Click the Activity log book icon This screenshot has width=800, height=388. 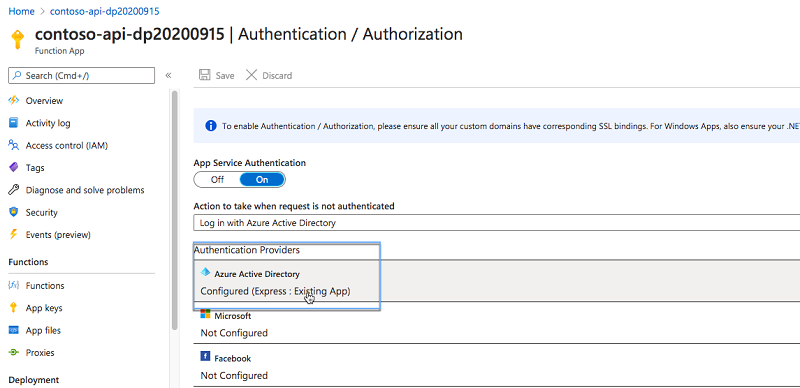click(x=13, y=123)
